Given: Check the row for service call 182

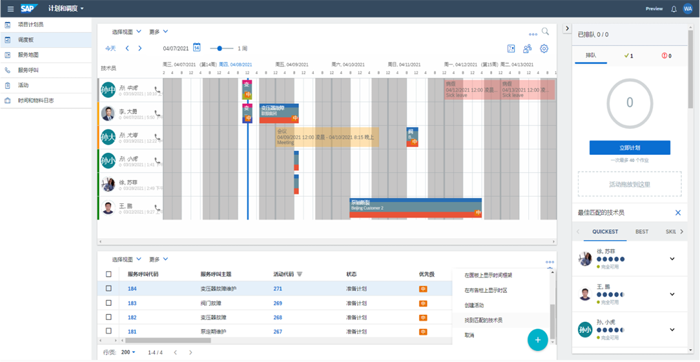Looking at the screenshot, I should pyautogui.click(x=108, y=317).
